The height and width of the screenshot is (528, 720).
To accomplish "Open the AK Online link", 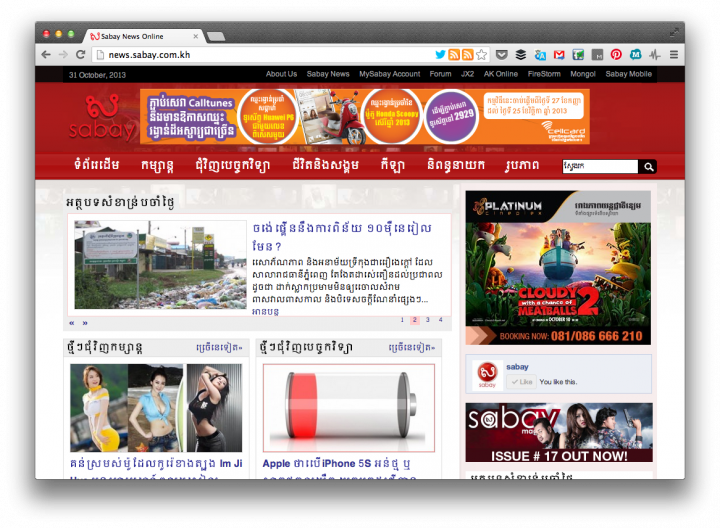I will pos(501,74).
